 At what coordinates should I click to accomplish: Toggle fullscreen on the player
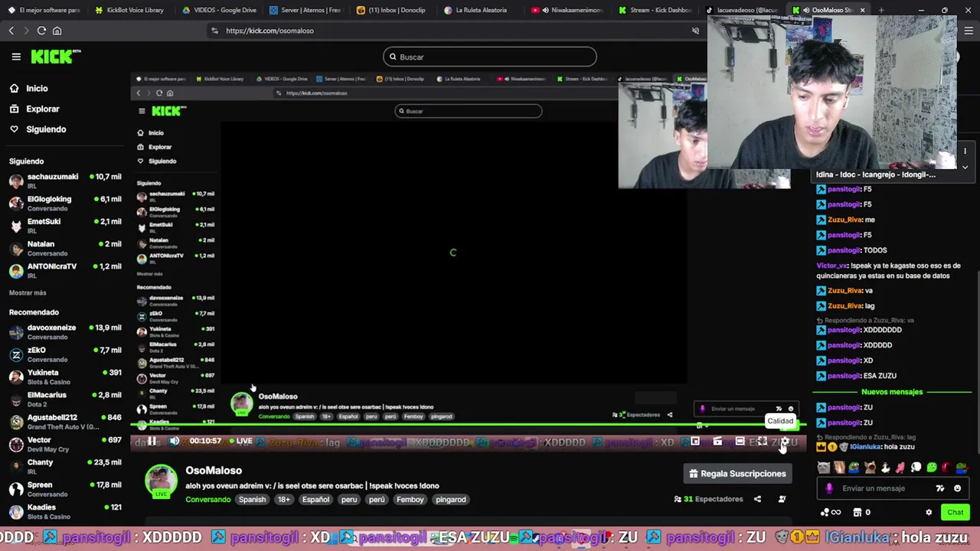[x=762, y=442]
